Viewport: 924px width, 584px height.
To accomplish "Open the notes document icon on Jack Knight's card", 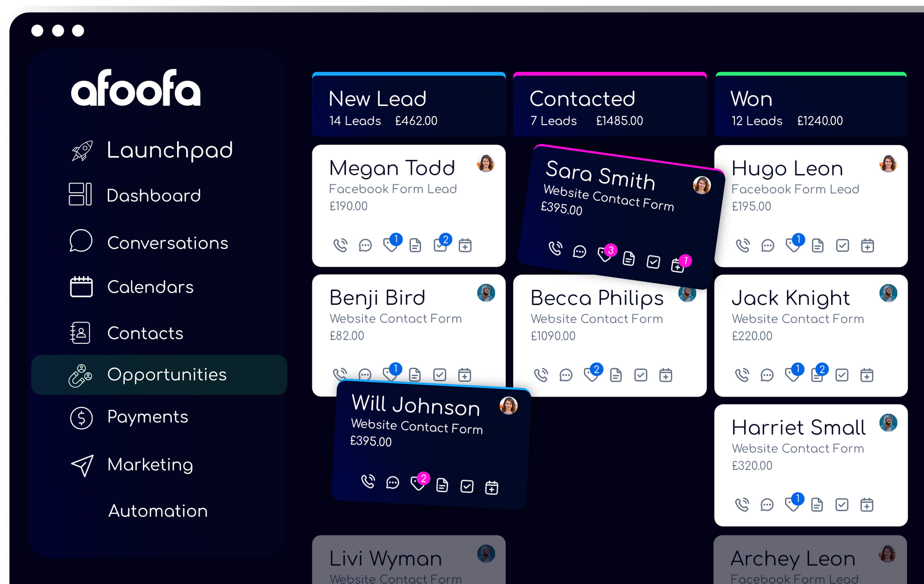I will (817, 375).
